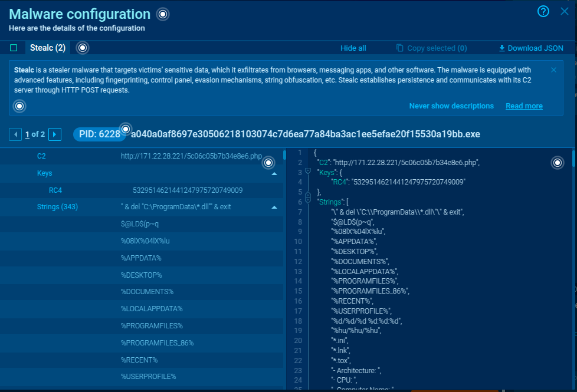Open the help question mark icon
The height and width of the screenshot is (392, 577).
click(x=543, y=12)
